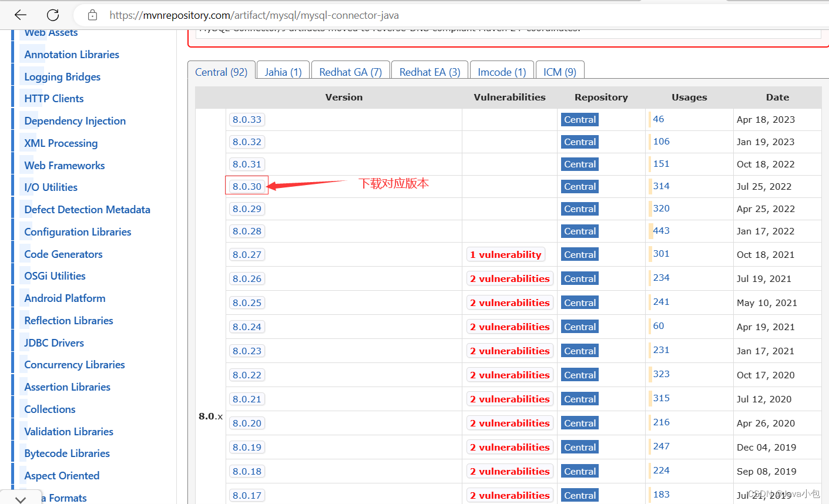The width and height of the screenshot is (829, 504).
Task: Open the Redhat EA (3) tab
Action: pyautogui.click(x=430, y=72)
